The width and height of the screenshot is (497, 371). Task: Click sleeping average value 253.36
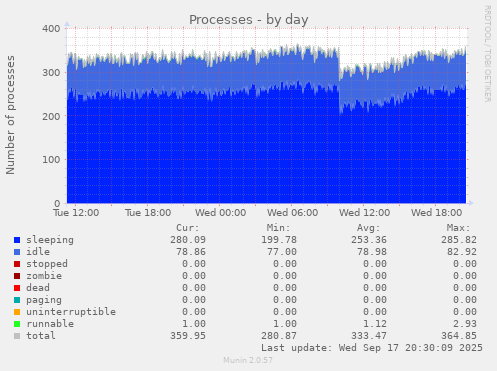click(x=369, y=240)
